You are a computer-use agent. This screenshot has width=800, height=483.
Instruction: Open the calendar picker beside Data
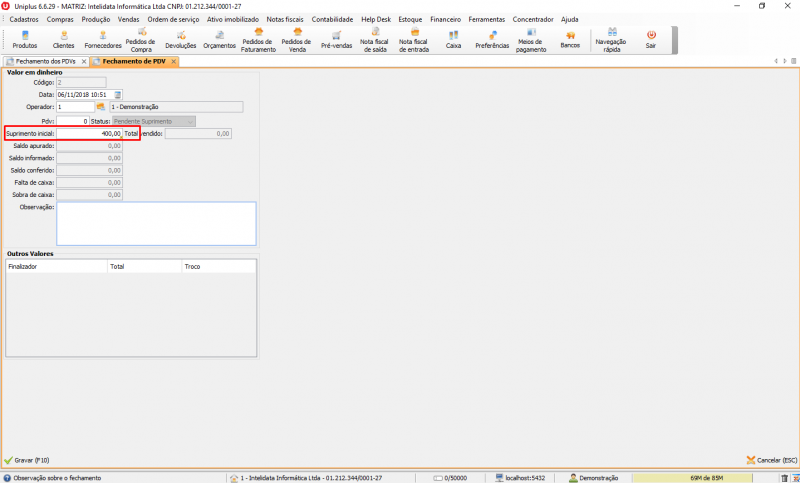click(117, 95)
